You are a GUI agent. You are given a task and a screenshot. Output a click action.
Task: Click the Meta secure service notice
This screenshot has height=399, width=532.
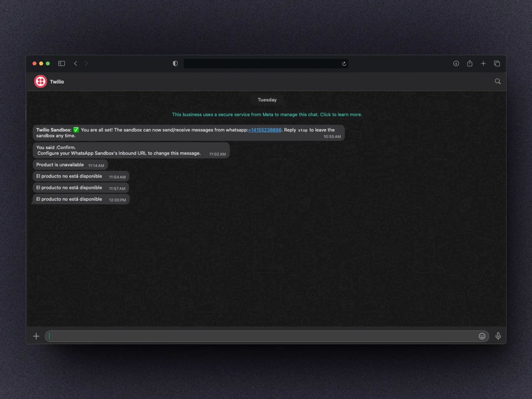coord(267,114)
